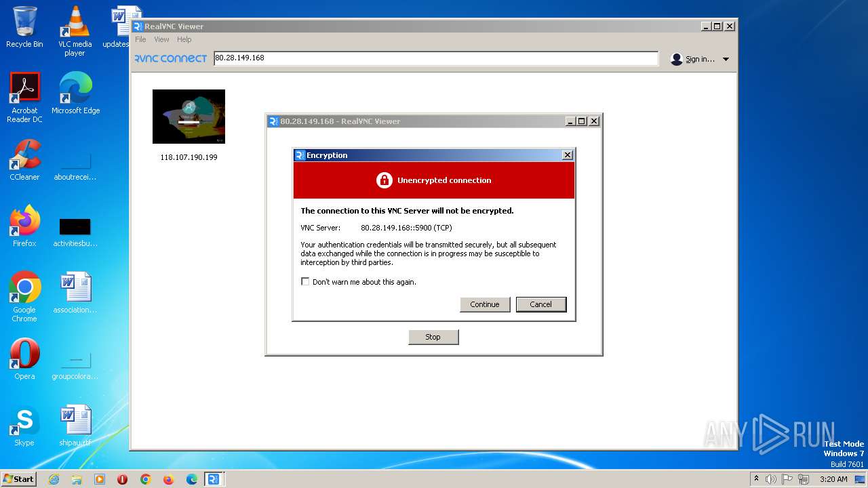Minimize the 80.28.149.168 connection window
868x488 pixels.
[571, 121]
